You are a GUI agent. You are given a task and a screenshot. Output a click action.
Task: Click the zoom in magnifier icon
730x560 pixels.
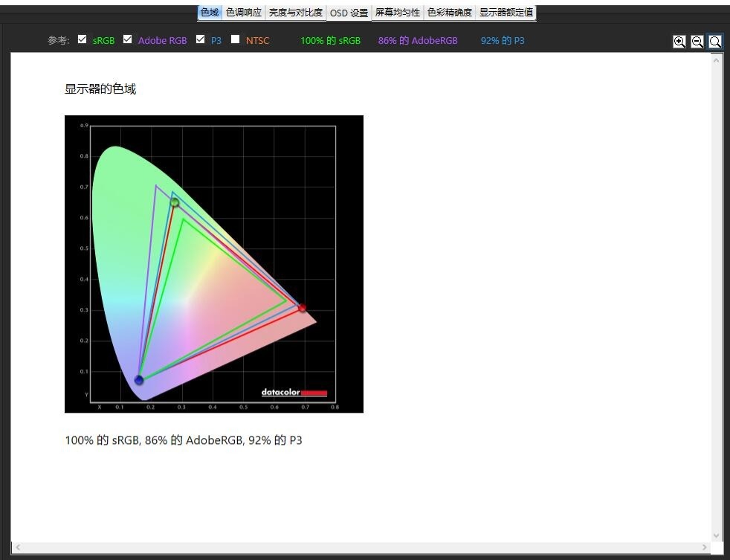[x=679, y=42]
